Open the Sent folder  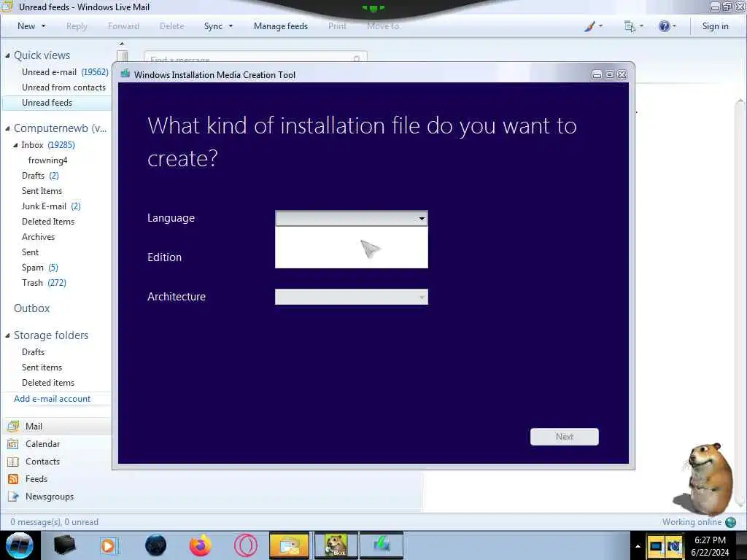(30, 252)
